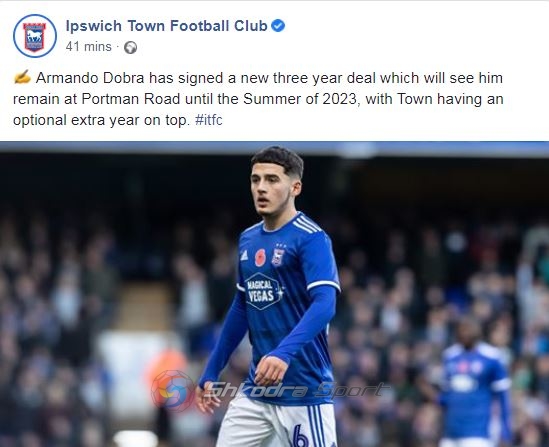
Task: Open the Ipswich Town Football Club page link
Action: (x=167, y=26)
